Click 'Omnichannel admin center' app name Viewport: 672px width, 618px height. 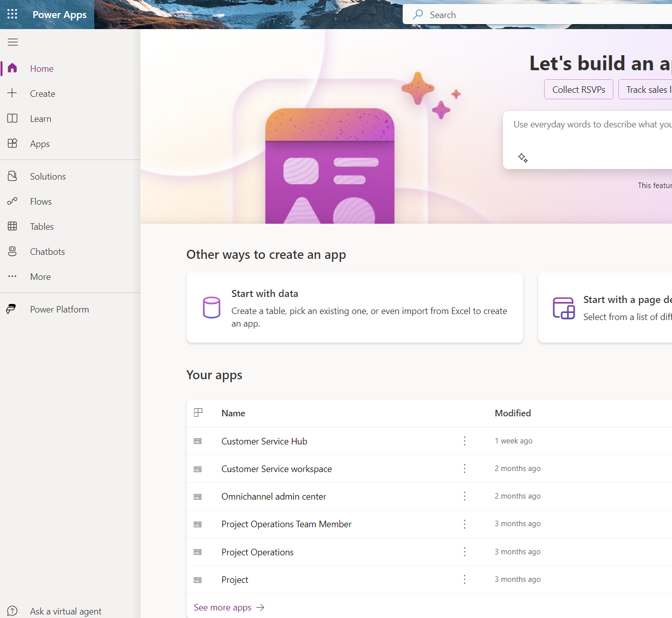click(274, 496)
